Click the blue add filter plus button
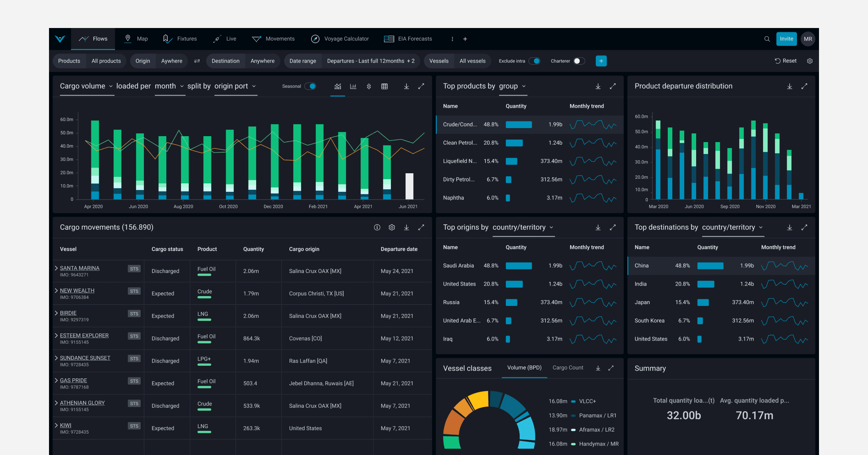868x455 pixels. (601, 61)
